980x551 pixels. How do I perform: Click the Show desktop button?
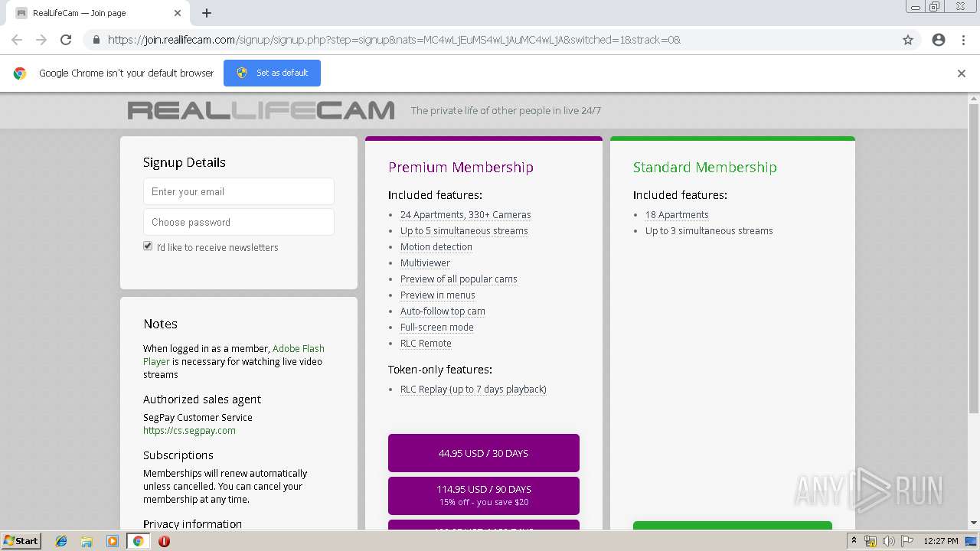pos(972,541)
